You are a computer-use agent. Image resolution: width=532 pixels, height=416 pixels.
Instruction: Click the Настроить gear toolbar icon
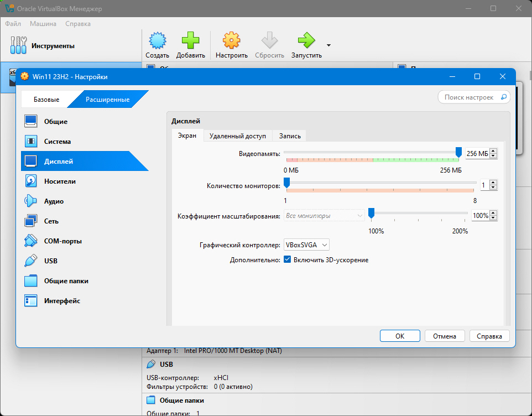coord(231,40)
